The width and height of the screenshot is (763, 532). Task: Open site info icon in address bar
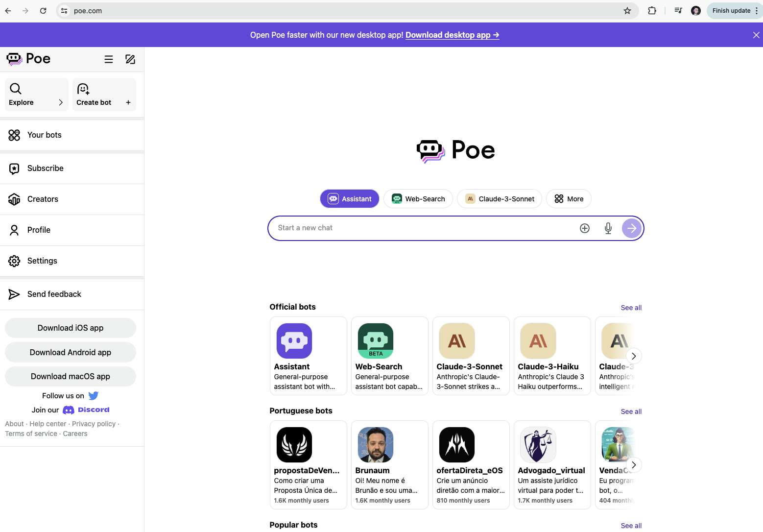point(64,11)
